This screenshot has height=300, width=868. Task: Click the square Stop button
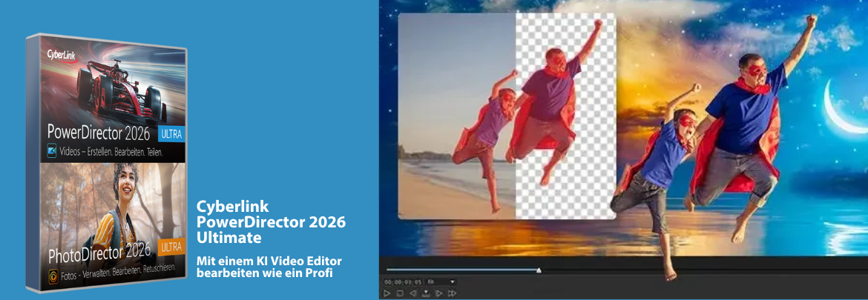pyautogui.click(x=399, y=293)
